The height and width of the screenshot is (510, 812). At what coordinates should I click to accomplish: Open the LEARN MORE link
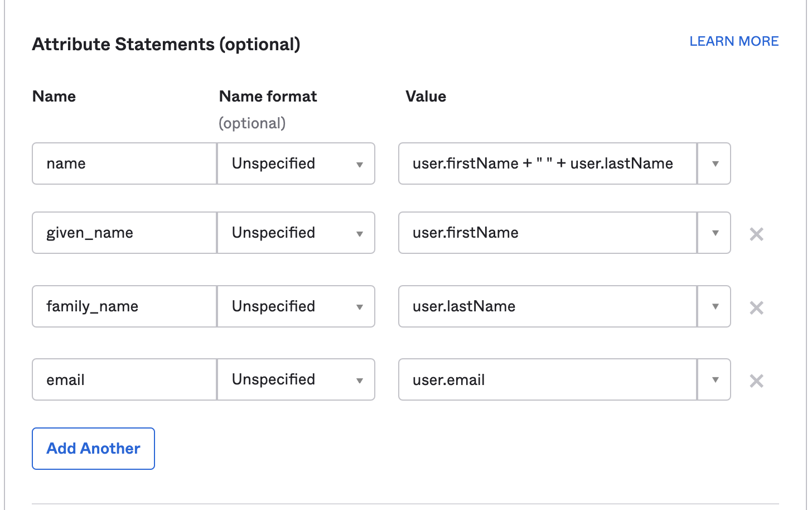[734, 41]
